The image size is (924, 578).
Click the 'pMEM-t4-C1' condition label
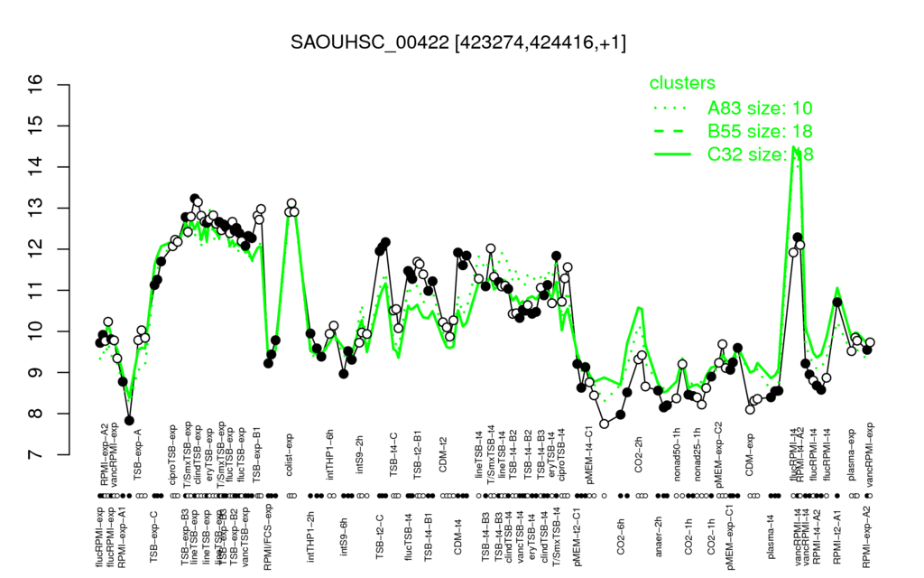(590, 453)
